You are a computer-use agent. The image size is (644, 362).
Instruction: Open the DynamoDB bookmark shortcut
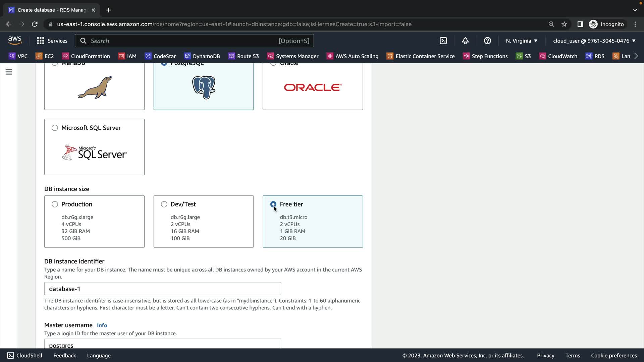(202, 56)
